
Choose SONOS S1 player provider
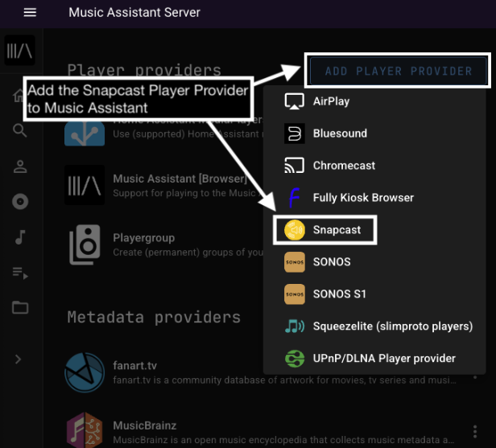(x=374, y=294)
